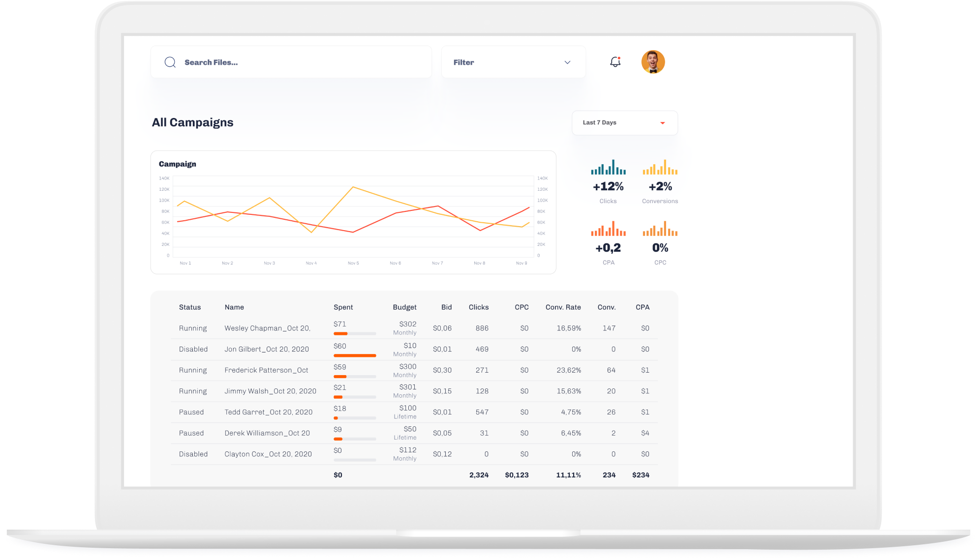This screenshot has height=560, width=980.
Task: Sort table by Spent column header
Action: [343, 307]
